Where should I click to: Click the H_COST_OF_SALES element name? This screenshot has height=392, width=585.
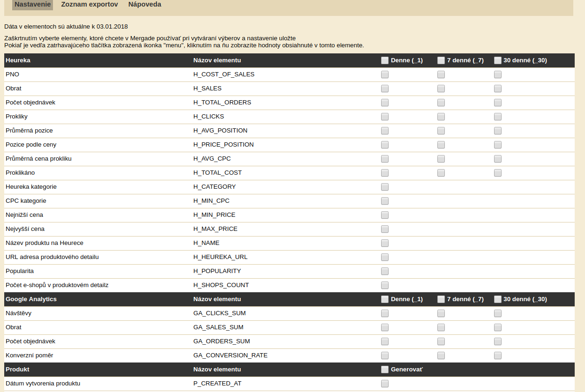(x=224, y=74)
